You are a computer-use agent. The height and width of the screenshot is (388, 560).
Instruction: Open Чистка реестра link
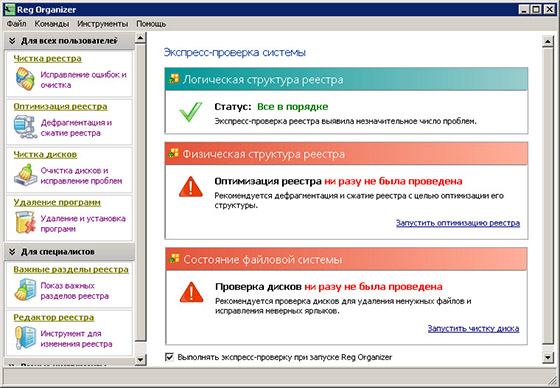(48, 59)
